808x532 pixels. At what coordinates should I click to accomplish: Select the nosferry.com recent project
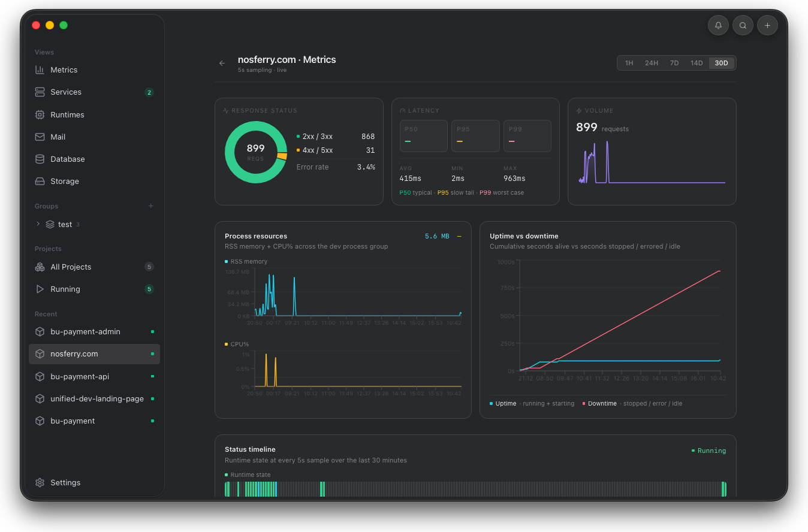tap(94, 353)
